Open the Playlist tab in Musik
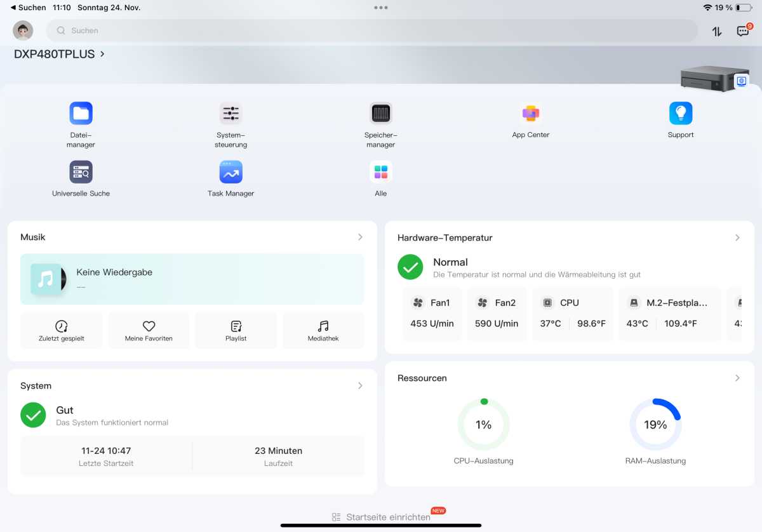 click(x=236, y=329)
